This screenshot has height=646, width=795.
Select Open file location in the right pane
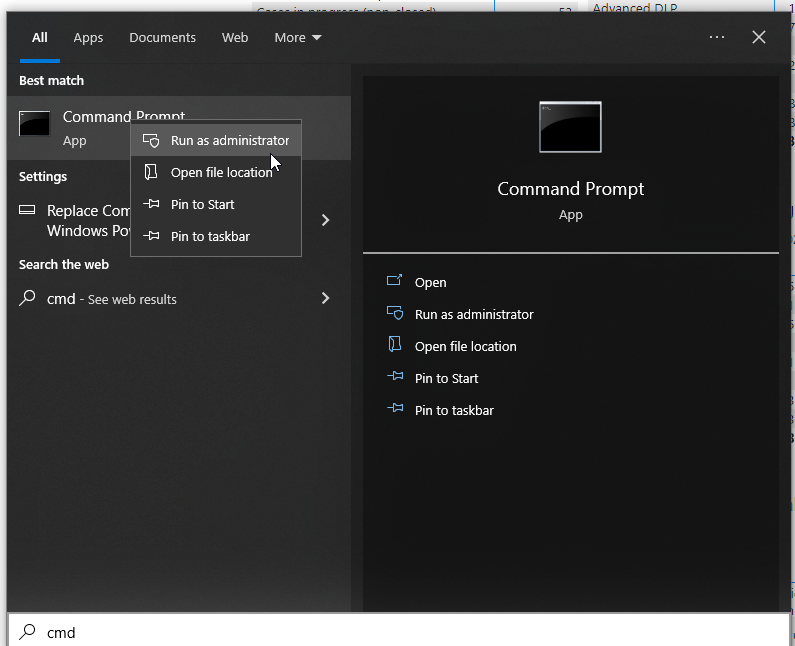[465, 346]
